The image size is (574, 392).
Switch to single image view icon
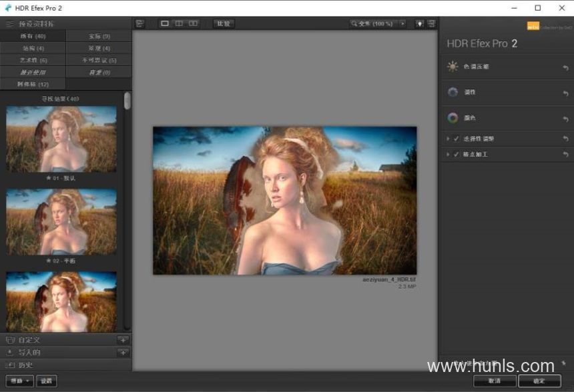(165, 23)
